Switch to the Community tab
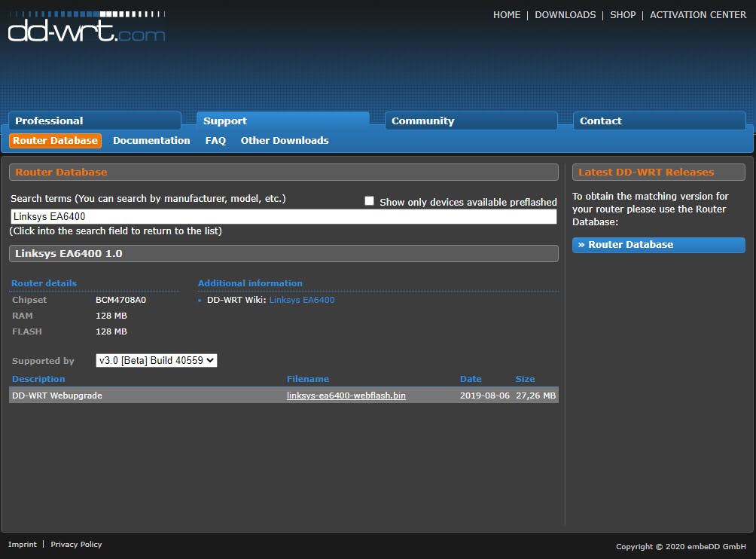 (x=471, y=121)
